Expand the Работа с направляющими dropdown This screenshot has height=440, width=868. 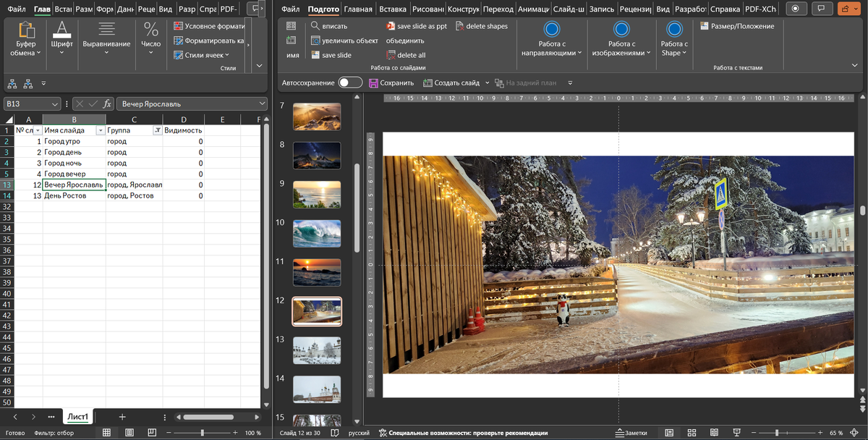tap(552, 53)
